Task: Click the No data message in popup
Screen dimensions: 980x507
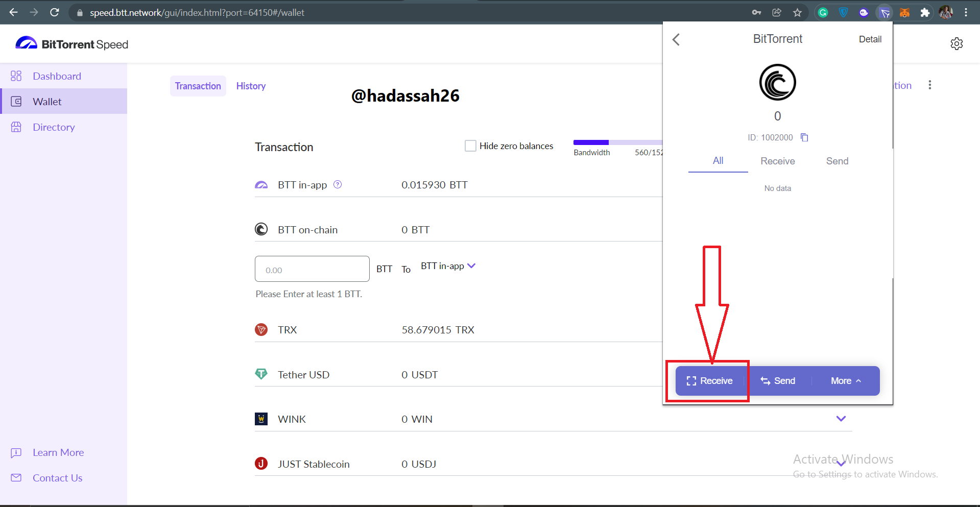Action: click(777, 188)
